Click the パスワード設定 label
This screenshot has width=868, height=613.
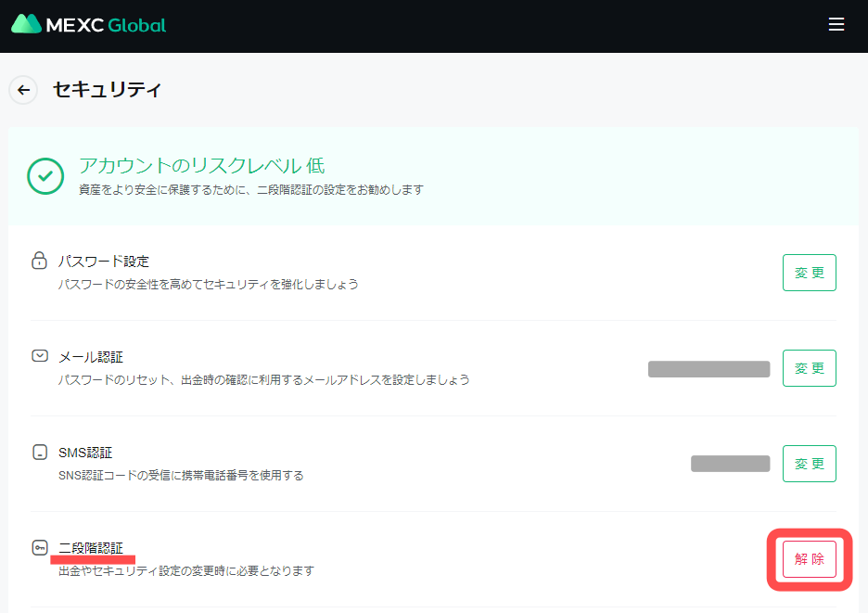[x=104, y=261]
